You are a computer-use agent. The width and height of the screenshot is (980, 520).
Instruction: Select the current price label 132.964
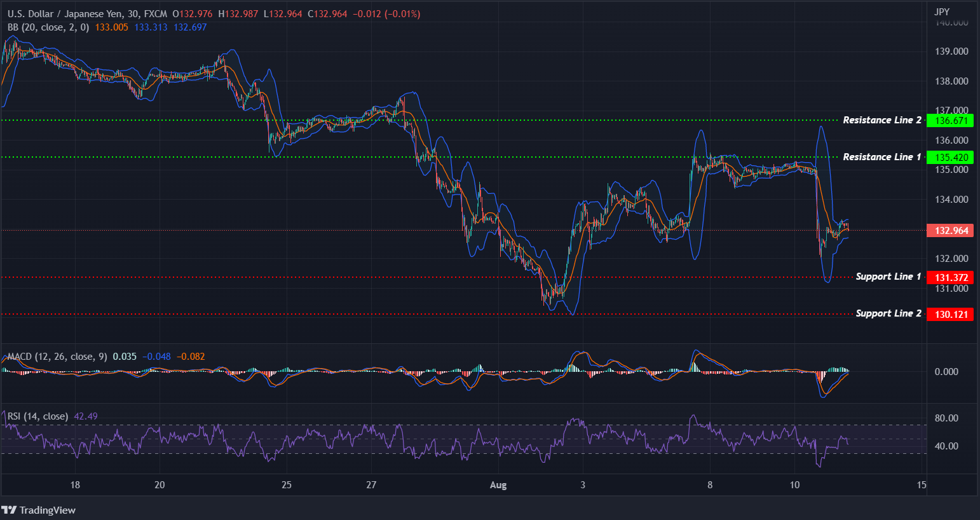(x=950, y=230)
